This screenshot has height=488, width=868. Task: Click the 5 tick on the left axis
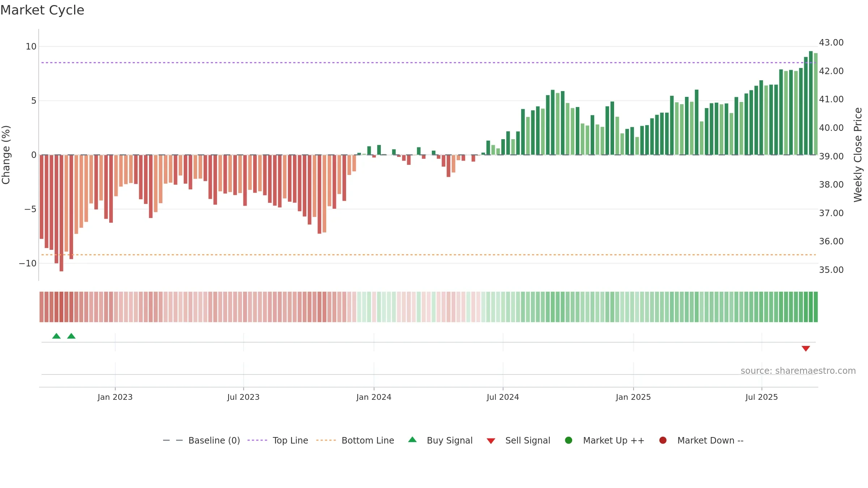pyautogui.click(x=34, y=100)
